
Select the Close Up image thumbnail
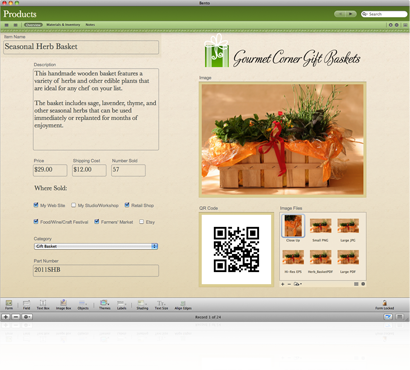point(293,226)
